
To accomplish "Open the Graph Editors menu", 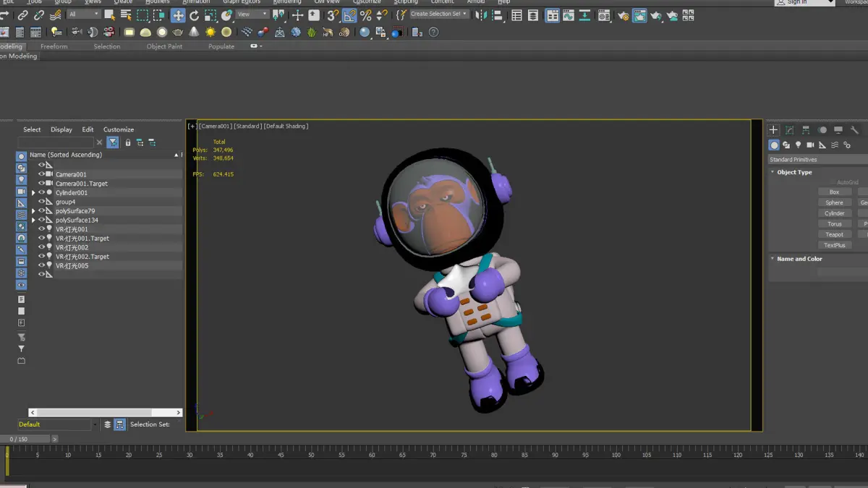I will point(241,2).
